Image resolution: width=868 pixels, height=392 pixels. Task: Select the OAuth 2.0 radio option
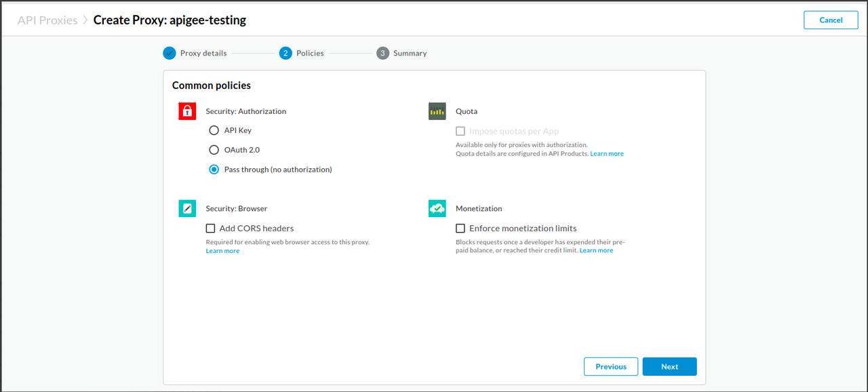(x=214, y=150)
